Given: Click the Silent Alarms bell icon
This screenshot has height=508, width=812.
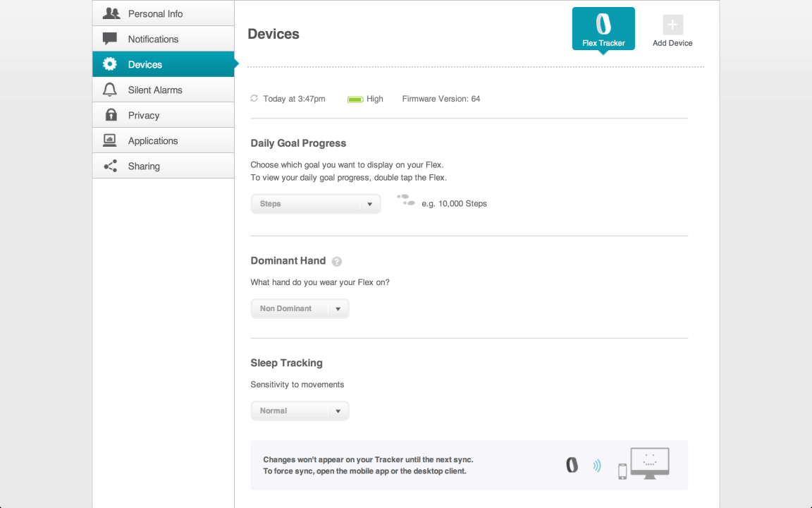Looking at the screenshot, I should (110, 90).
